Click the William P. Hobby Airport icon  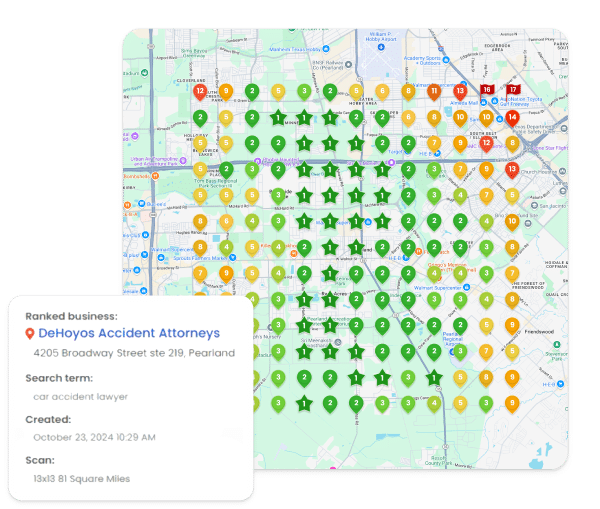click(x=381, y=47)
